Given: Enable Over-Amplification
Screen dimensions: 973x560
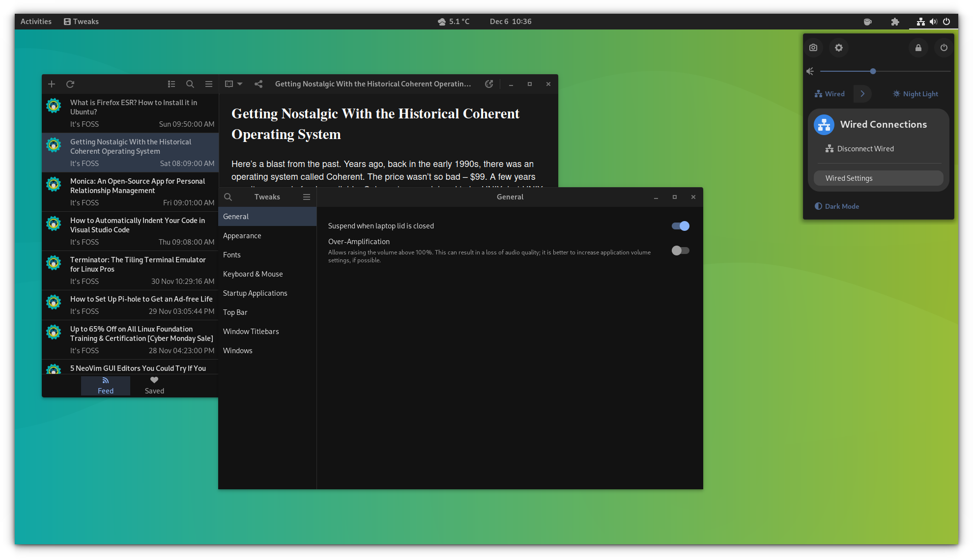Looking at the screenshot, I should [680, 251].
